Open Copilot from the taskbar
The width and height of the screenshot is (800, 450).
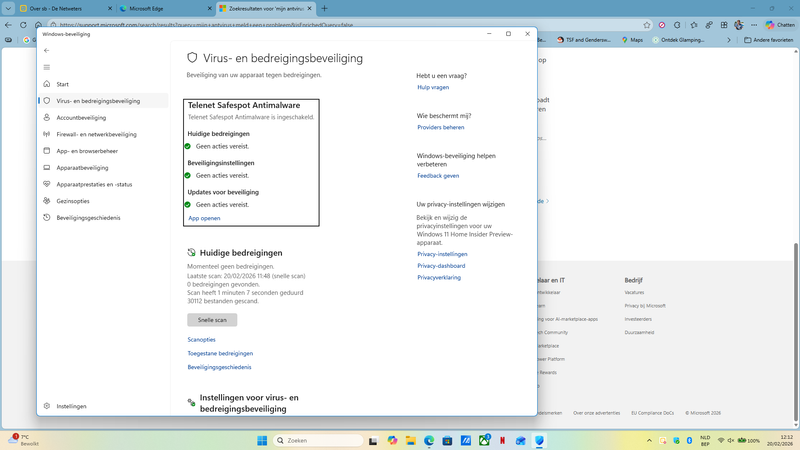click(392, 441)
